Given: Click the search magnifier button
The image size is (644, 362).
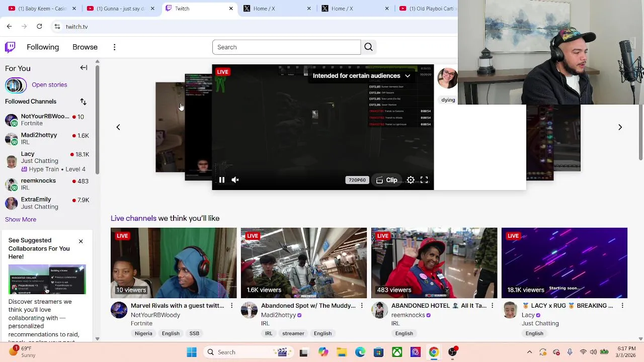Looking at the screenshot, I should coord(368,47).
